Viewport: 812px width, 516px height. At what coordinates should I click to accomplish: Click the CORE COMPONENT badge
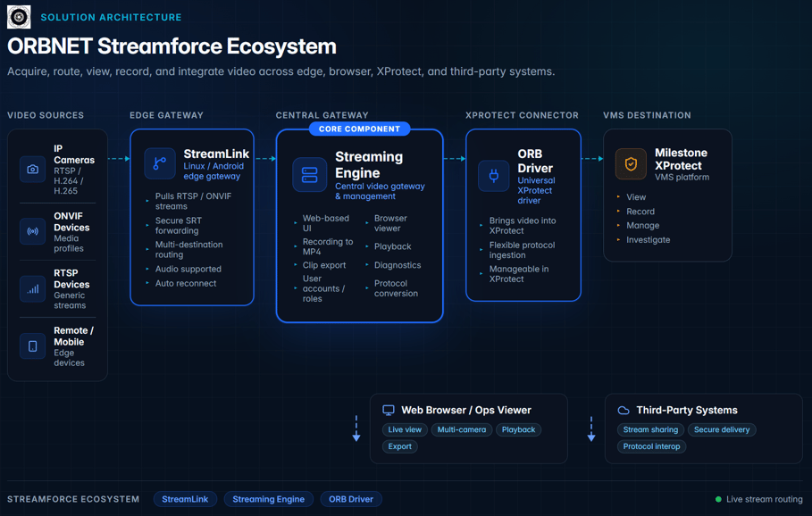(359, 129)
